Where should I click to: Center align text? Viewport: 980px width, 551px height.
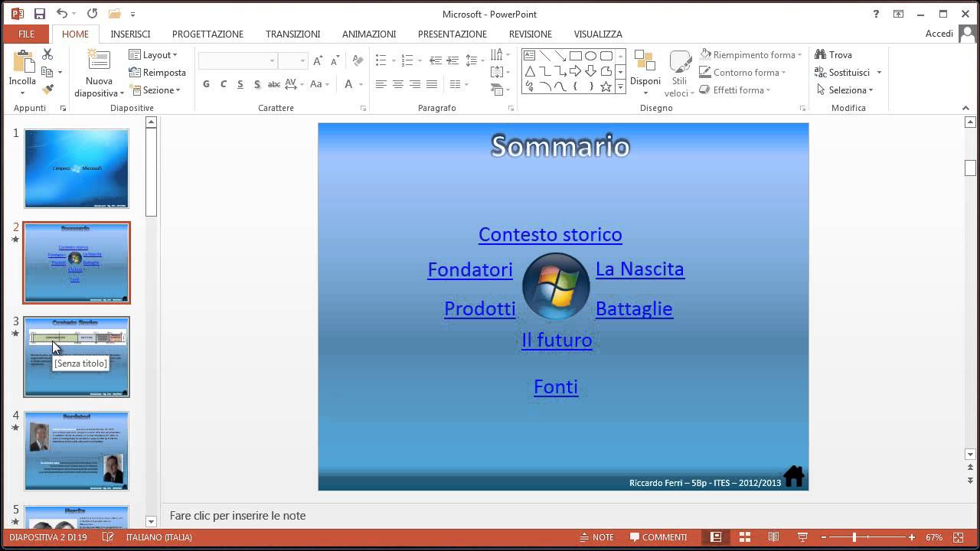point(397,84)
